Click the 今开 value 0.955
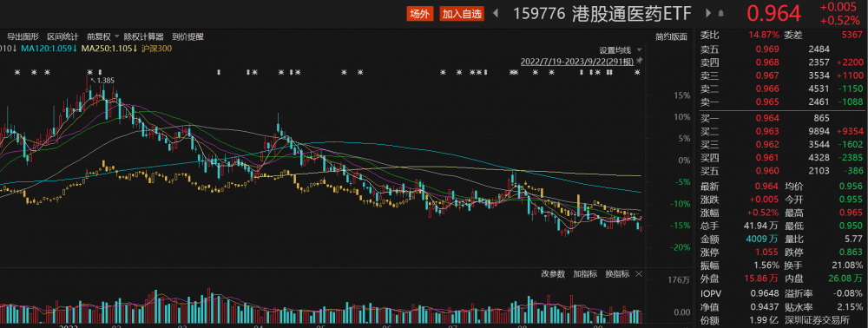The height and width of the screenshot is (328, 868). 852,200
